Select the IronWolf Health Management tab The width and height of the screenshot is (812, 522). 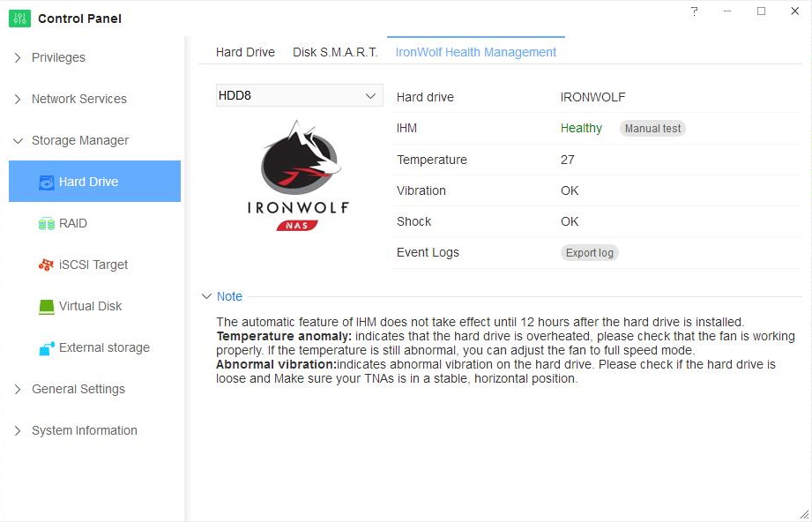pos(476,52)
